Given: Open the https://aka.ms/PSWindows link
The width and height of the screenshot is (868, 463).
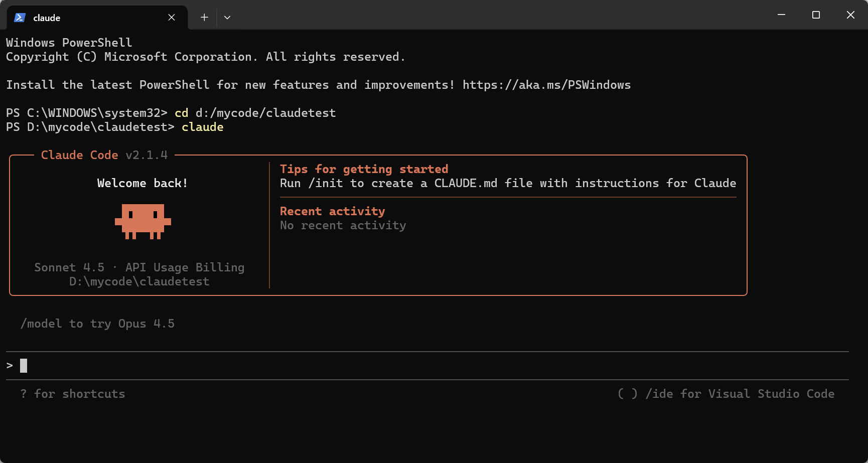Looking at the screenshot, I should (x=547, y=85).
